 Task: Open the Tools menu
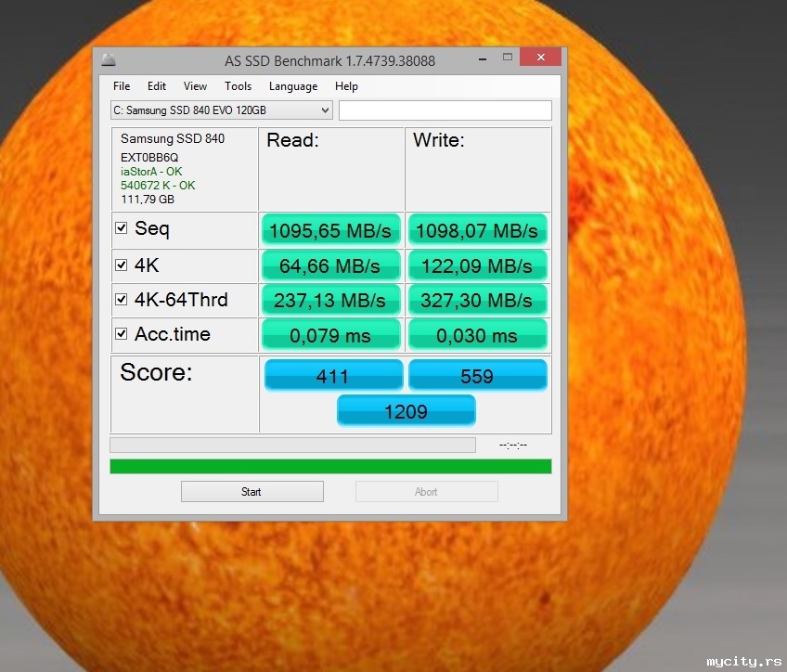[x=238, y=86]
